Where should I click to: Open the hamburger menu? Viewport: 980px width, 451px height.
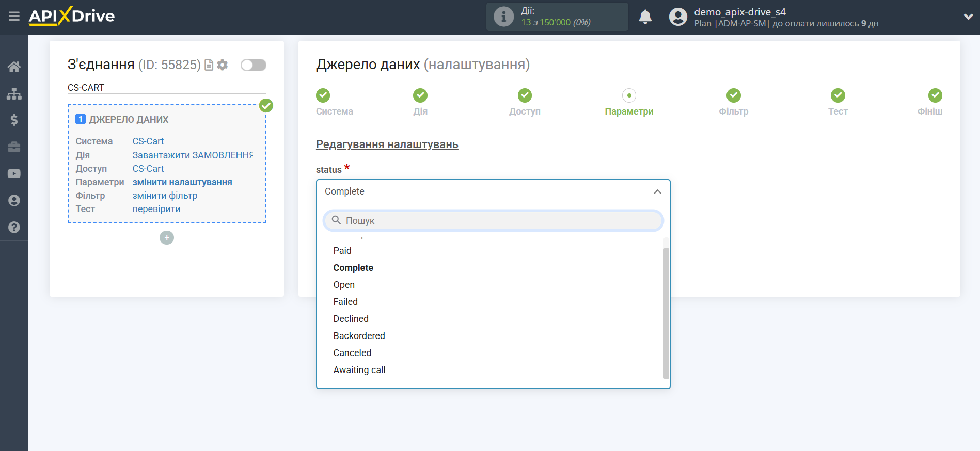pyautogui.click(x=14, y=17)
